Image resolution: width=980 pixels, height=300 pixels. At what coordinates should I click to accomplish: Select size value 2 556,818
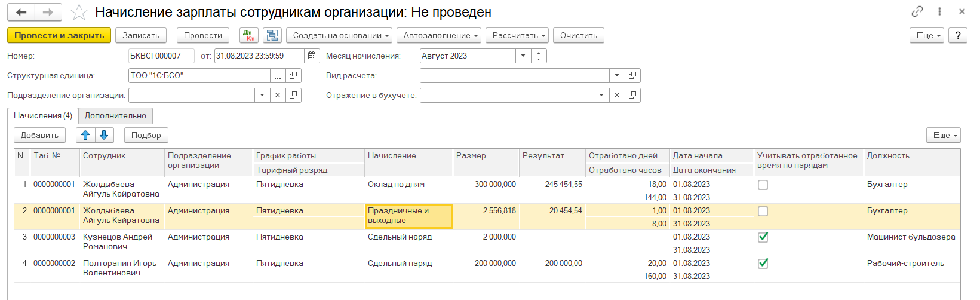coord(499,211)
